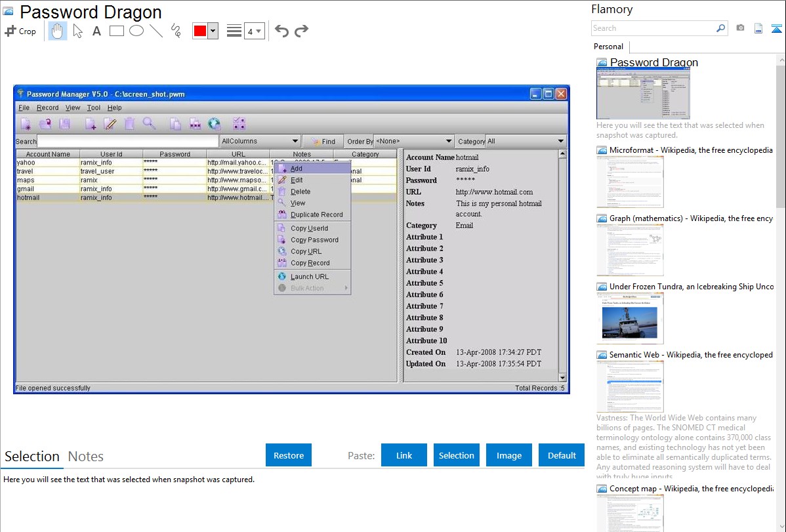This screenshot has height=532, width=786.
Task: Open the Tool menu in Password Manager
Action: (x=94, y=108)
